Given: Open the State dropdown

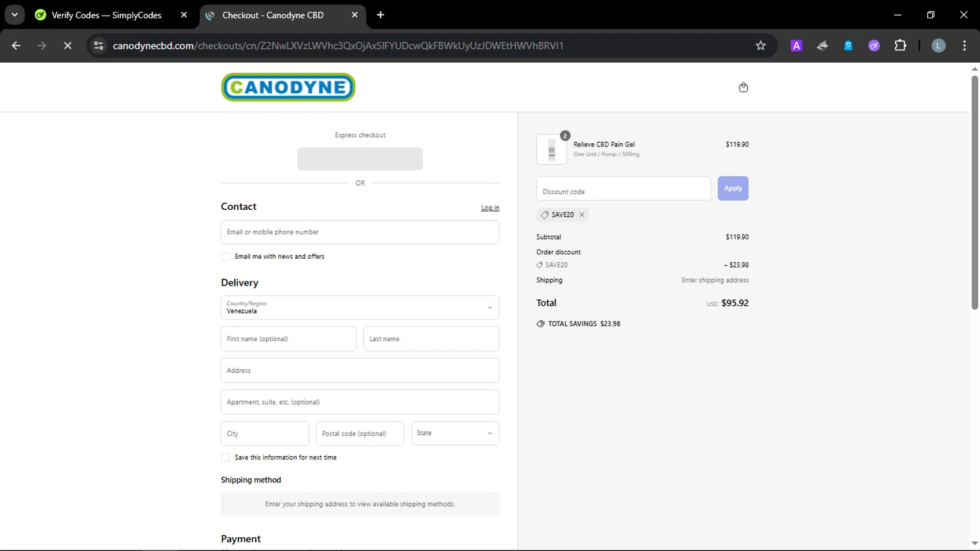Looking at the screenshot, I should click(x=455, y=433).
